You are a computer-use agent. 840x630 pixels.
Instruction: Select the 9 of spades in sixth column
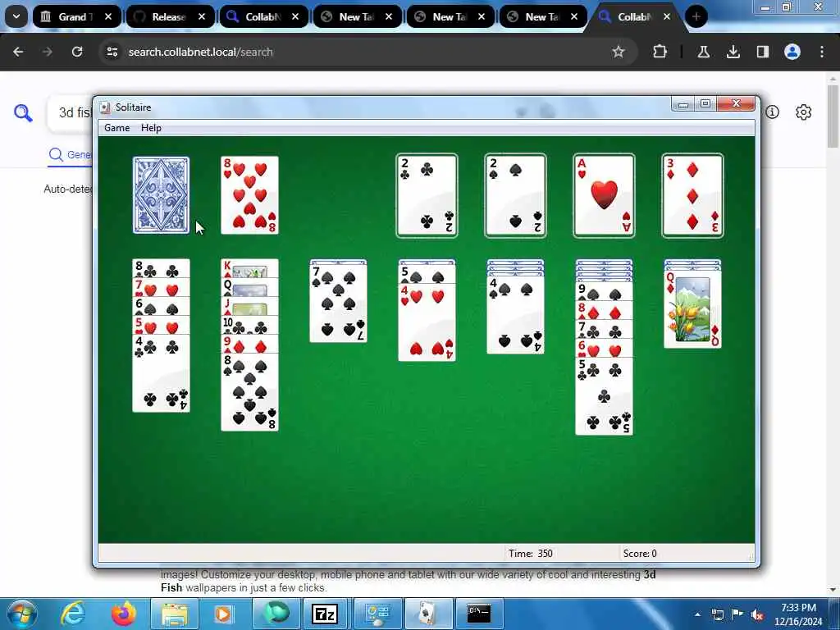tap(604, 291)
